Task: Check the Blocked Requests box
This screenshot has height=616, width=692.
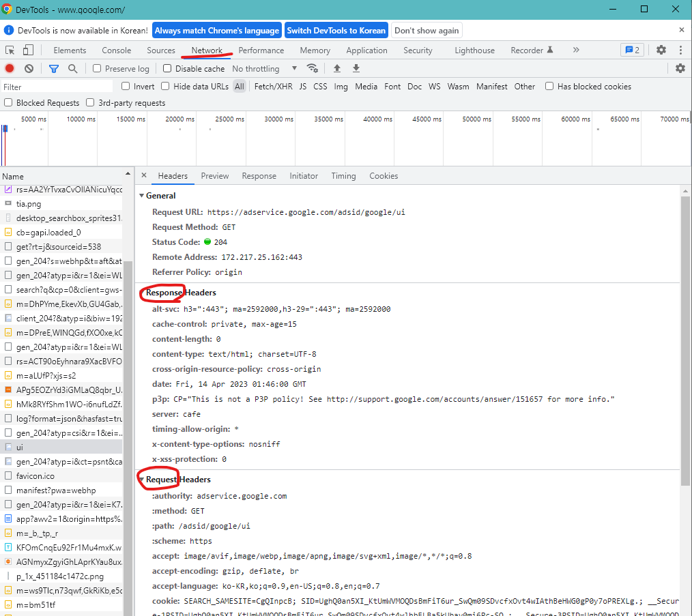Action: pyautogui.click(x=8, y=102)
